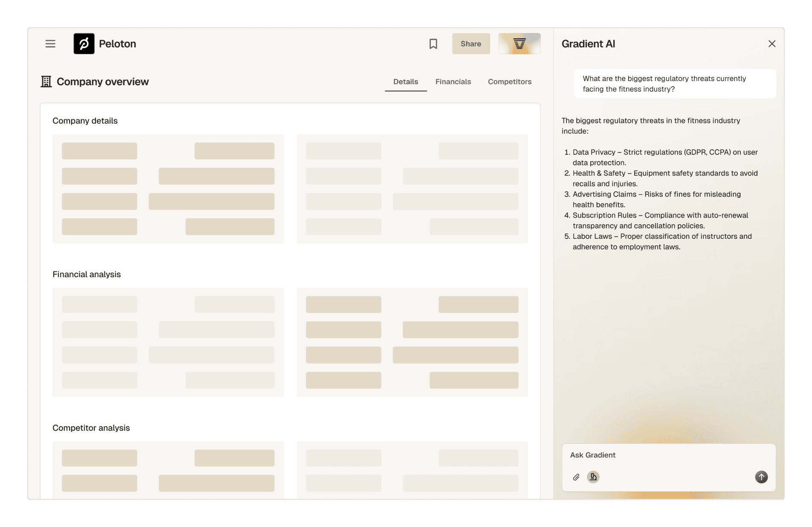
Task: Attach a file with the paperclip icon
Action: click(x=576, y=477)
